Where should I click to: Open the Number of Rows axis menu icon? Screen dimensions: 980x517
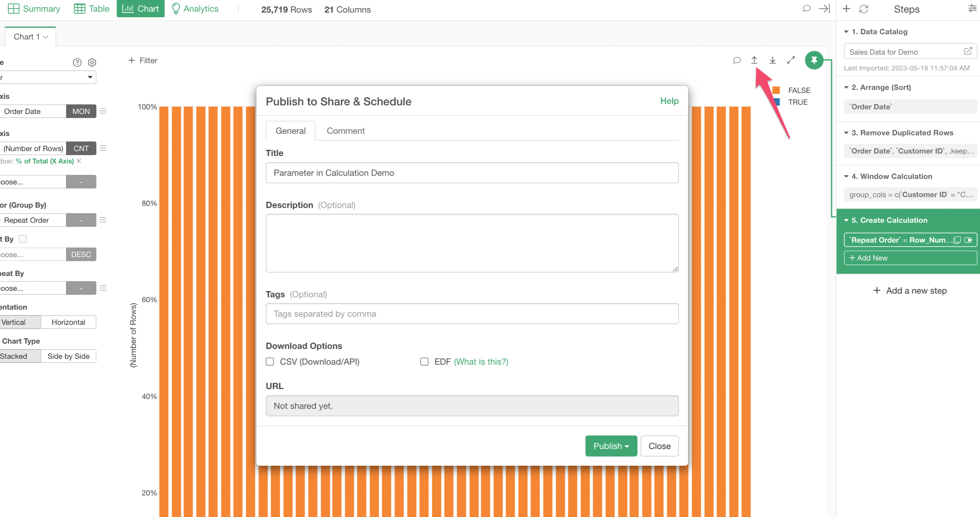click(x=103, y=148)
